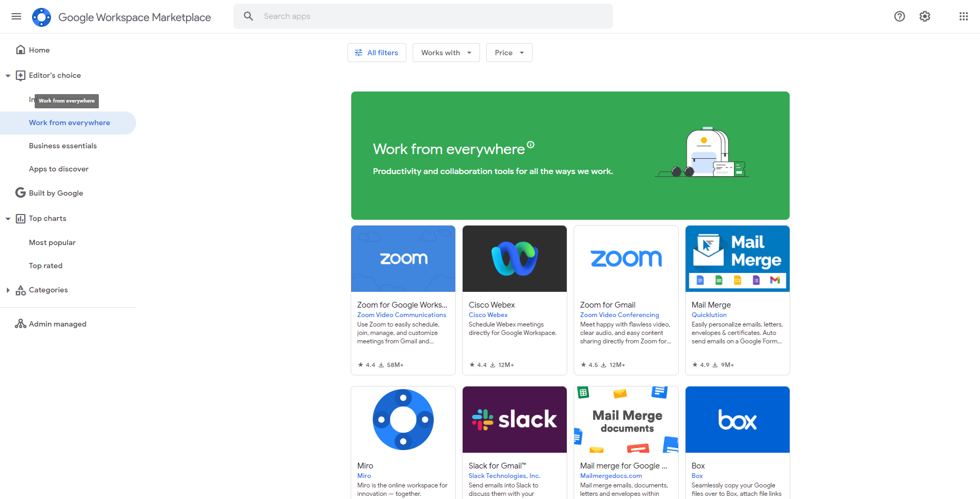Select Work from everywhere in sidebar

click(68, 123)
